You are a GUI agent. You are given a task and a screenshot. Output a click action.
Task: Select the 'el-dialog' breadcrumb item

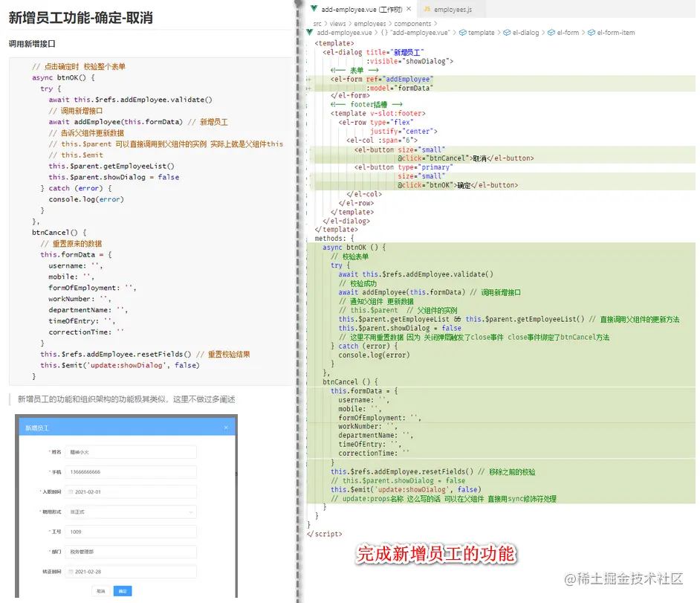(x=525, y=33)
